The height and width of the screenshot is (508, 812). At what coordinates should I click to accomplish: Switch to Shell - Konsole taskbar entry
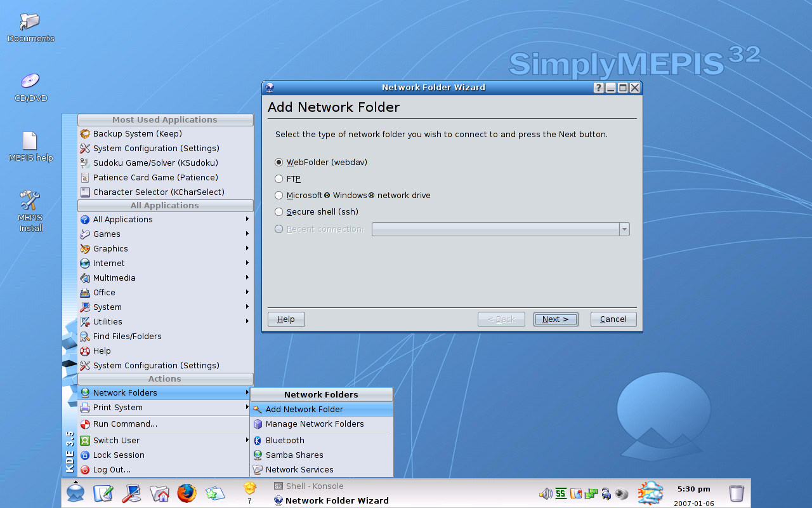click(309, 486)
